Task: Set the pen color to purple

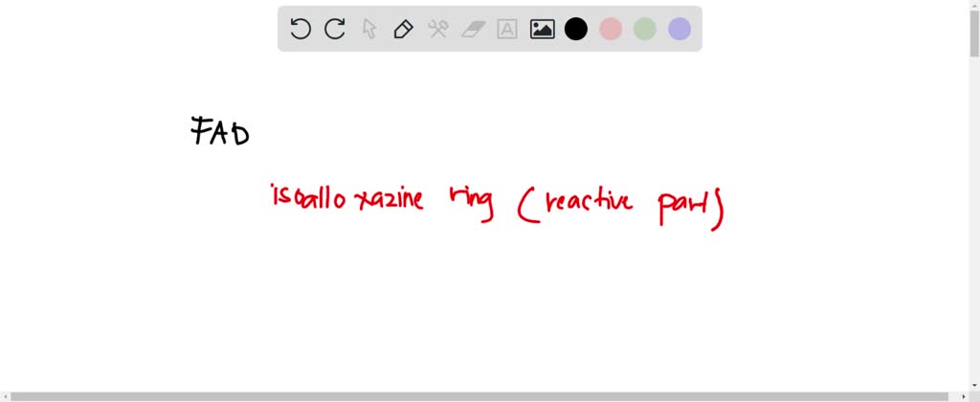Action: pyautogui.click(x=679, y=29)
